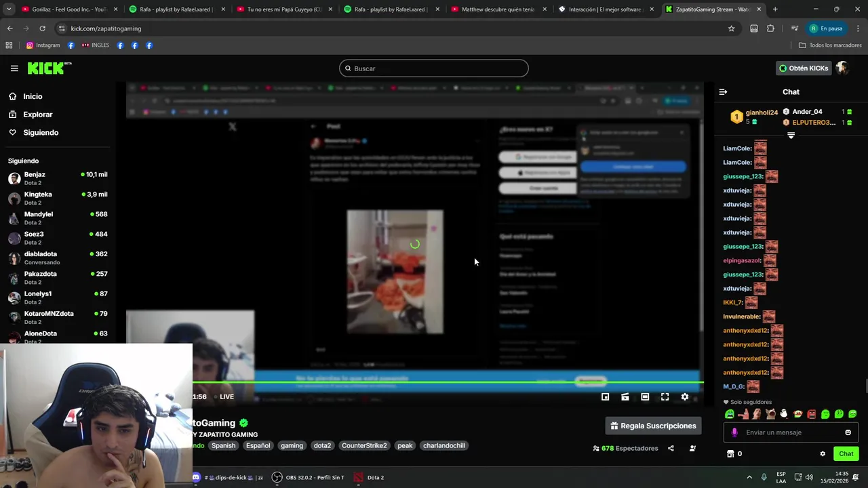
Task: Click chat username Invulnerable
Action: (741, 317)
